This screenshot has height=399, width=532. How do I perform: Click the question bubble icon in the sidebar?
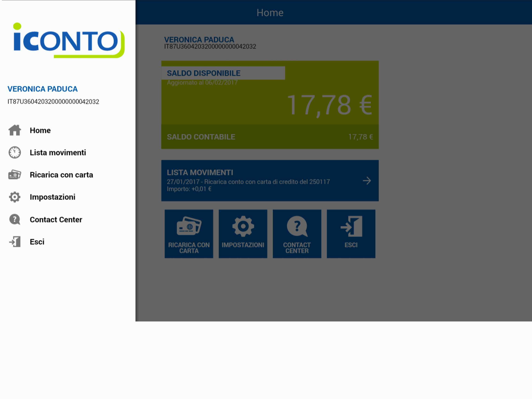[15, 219]
